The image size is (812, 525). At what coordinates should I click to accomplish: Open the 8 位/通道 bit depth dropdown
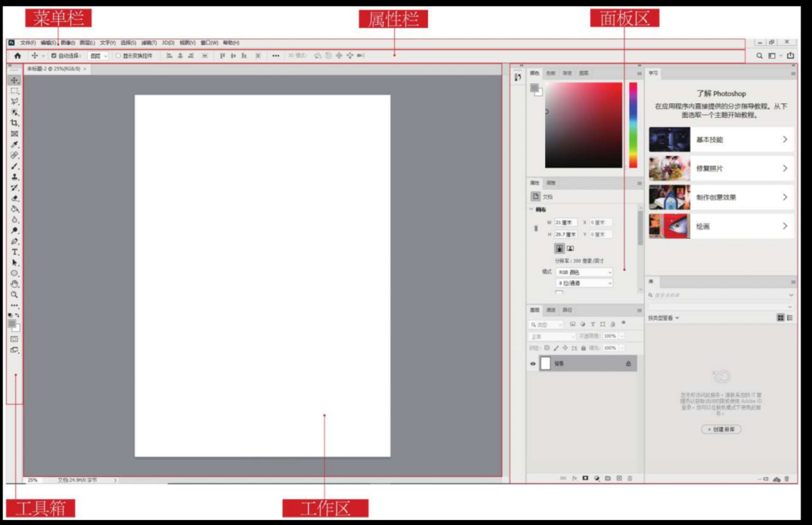(584, 283)
